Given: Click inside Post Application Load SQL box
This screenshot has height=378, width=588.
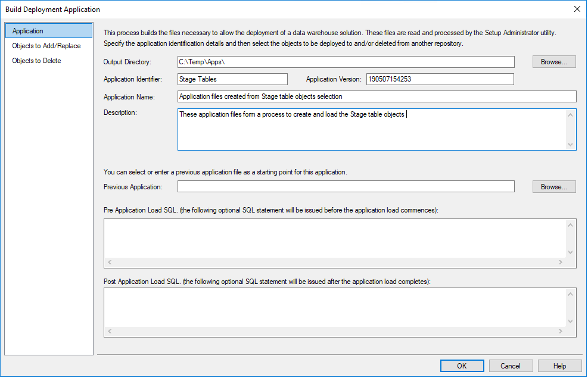Looking at the screenshot, I should 335,307.
